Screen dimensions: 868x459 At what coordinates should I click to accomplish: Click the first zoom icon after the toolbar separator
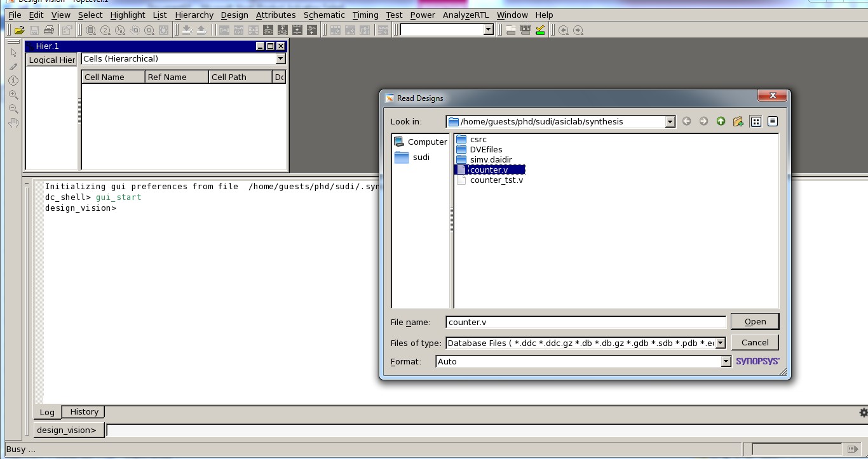click(91, 30)
